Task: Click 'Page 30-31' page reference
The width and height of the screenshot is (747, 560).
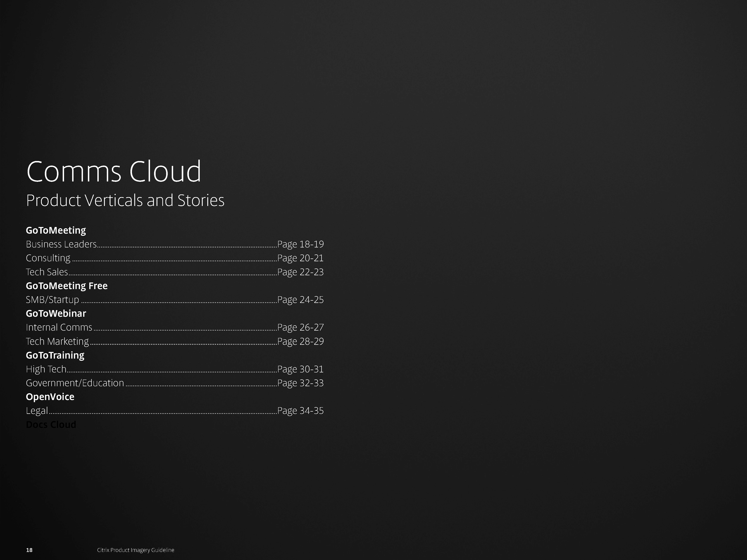Action: [x=301, y=369]
